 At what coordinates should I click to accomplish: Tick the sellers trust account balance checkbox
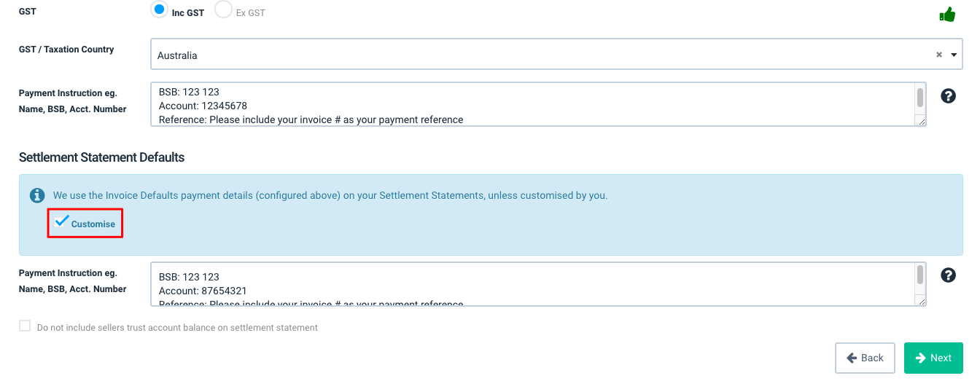(25, 326)
